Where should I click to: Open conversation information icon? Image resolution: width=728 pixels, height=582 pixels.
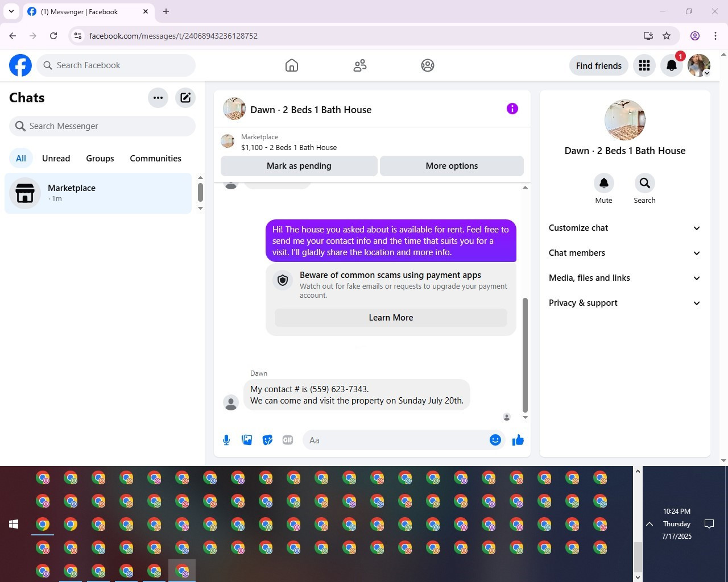[512, 109]
